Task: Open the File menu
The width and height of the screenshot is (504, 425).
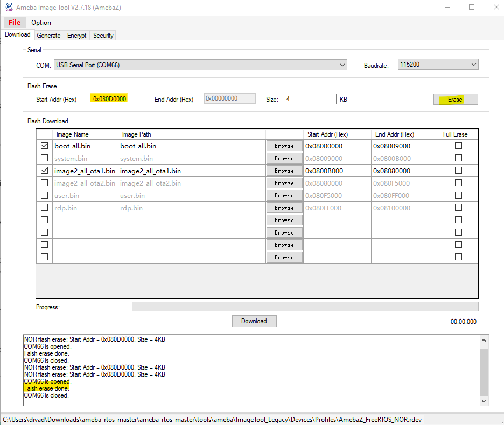Action: coord(15,22)
